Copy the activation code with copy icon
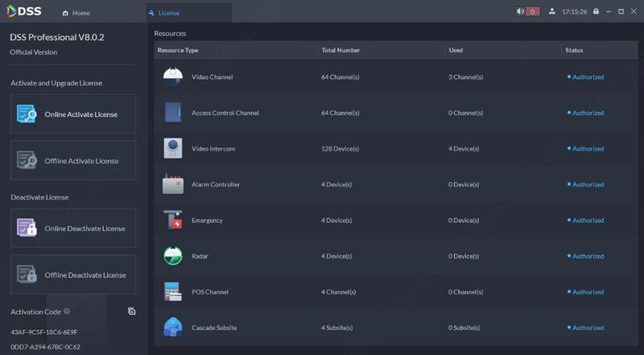The height and width of the screenshot is (355, 644). tap(131, 312)
